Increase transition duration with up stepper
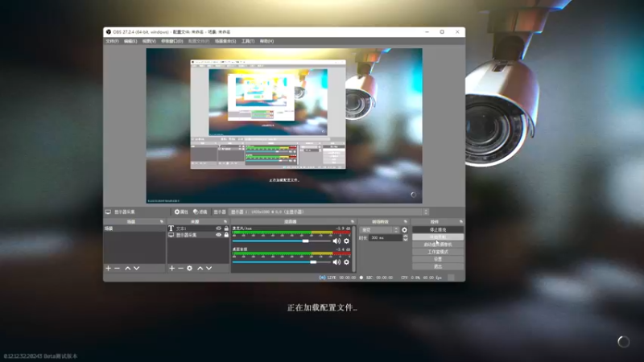 tap(406, 236)
